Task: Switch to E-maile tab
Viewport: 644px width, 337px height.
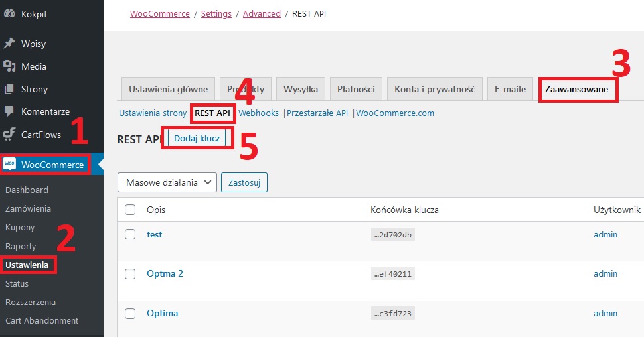Action: coord(510,89)
